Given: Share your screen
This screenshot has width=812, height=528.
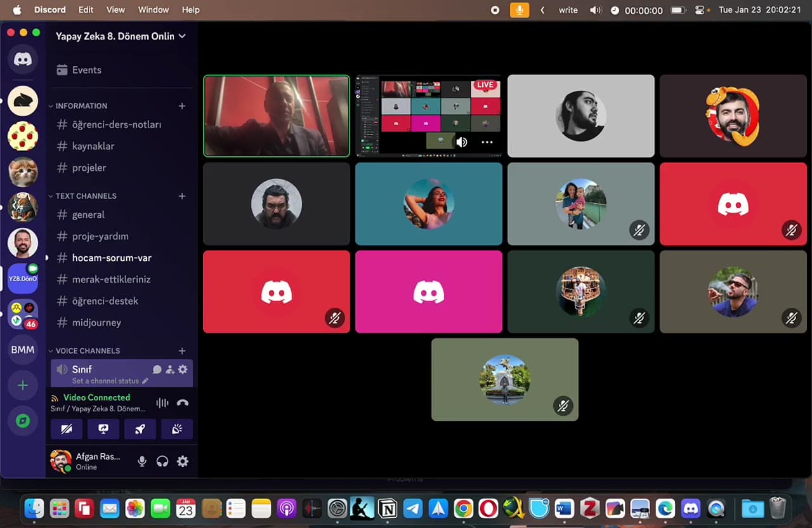Looking at the screenshot, I should (x=103, y=429).
